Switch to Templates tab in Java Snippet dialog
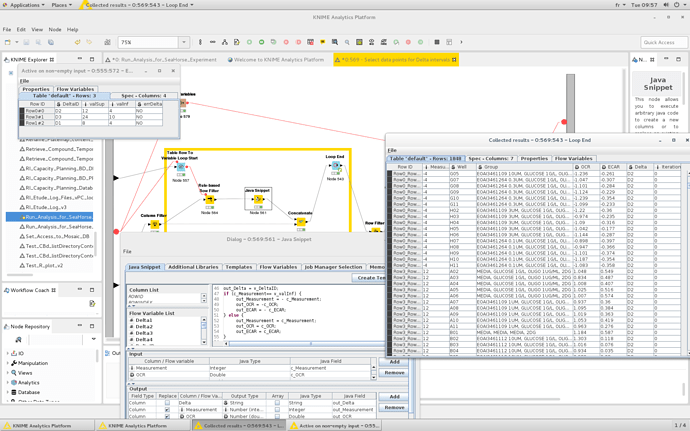This screenshot has width=690, height=431. click(x=239, y=267)
